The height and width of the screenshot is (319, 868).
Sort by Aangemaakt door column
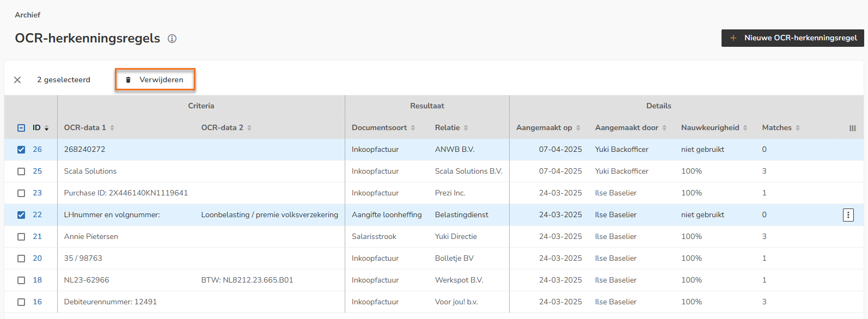pyautogui.click(x=664, y=128)
